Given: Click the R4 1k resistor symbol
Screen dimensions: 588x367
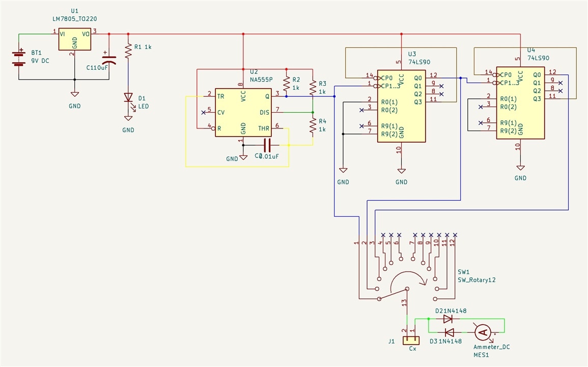Looking at the screenshot, I should coord(313,125).
